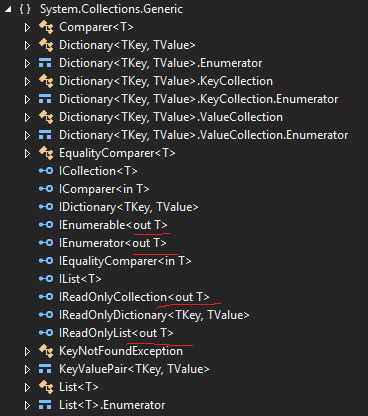Select IComparer<in T> interface

104,189
